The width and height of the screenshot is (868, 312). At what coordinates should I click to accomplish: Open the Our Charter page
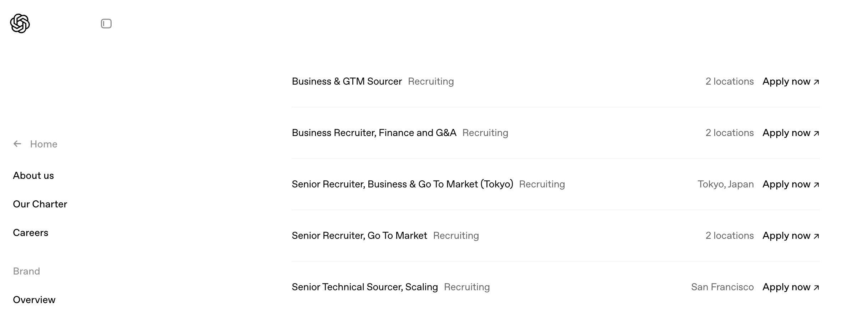click(40, 204)
